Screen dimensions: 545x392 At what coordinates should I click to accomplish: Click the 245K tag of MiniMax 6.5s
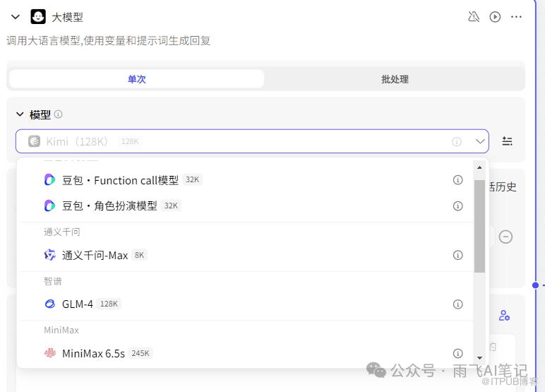(x=140, y=353)
